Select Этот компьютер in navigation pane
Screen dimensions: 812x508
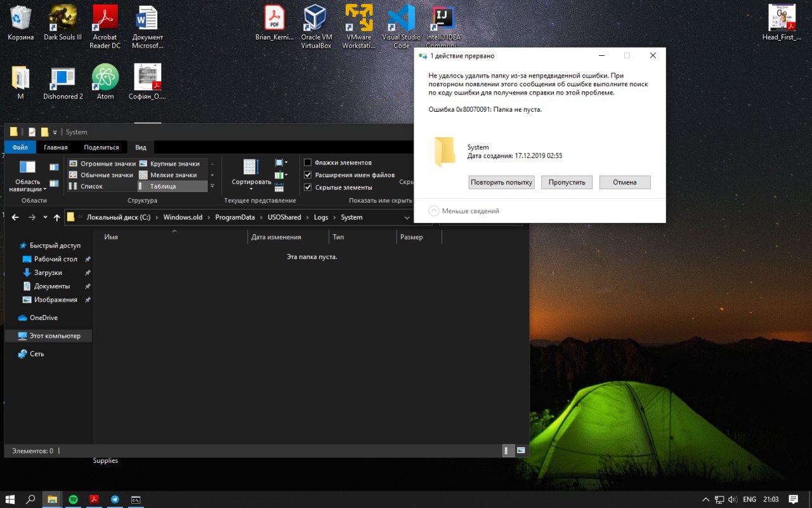(49, 335)
